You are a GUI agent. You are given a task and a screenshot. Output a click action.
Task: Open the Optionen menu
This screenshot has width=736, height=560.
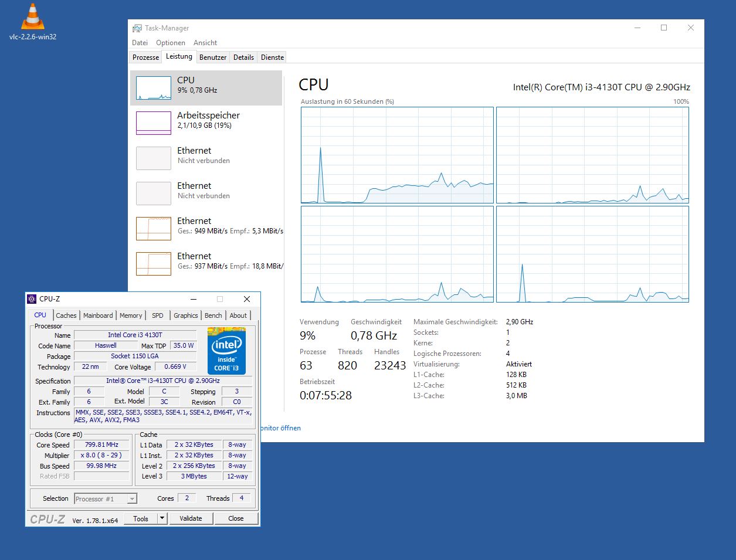(171, 43)
